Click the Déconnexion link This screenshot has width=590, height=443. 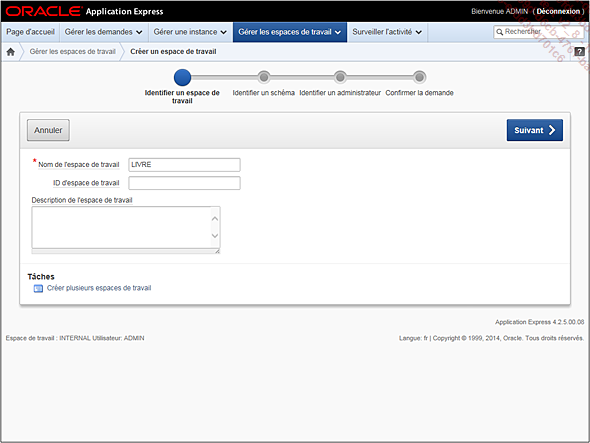coord(558,11)
